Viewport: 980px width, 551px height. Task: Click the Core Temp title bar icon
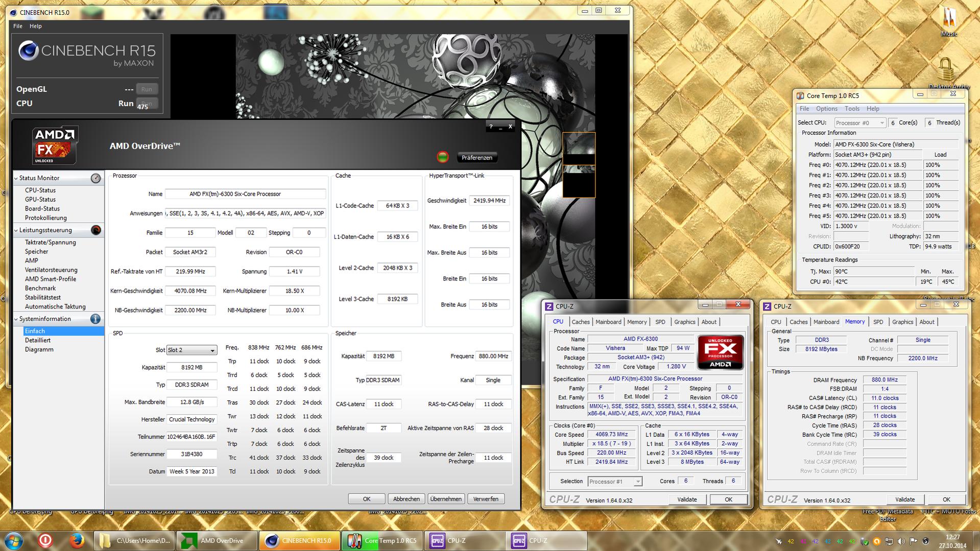pos(800,95)
